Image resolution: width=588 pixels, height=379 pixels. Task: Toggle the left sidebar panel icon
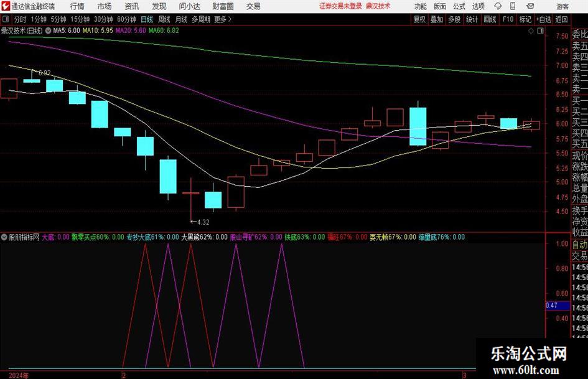(5, 19)
